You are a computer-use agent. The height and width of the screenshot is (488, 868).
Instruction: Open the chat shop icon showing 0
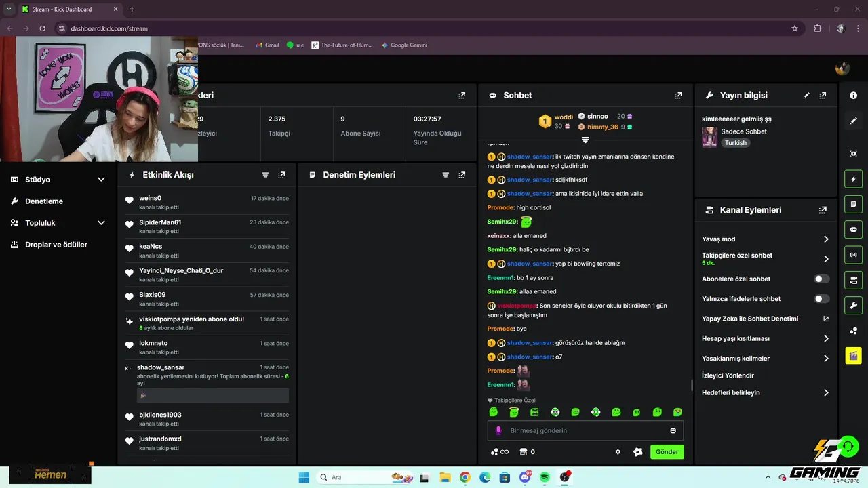(x=527, y=452)
